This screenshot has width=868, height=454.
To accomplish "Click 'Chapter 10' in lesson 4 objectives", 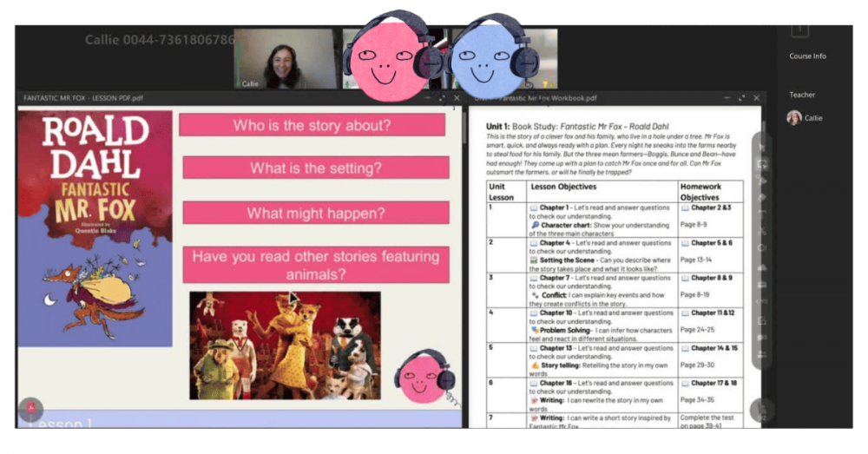I will click(x=556, y=313).
